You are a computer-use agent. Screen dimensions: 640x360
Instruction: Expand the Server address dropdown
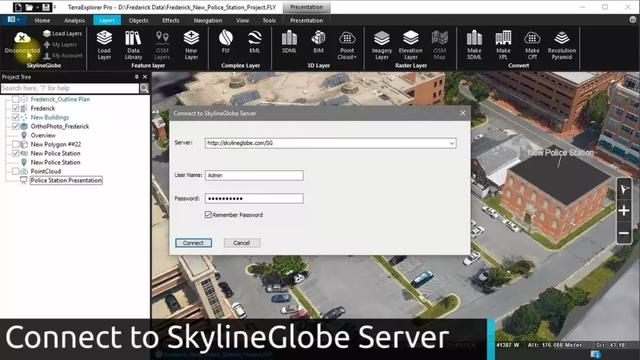451,143
